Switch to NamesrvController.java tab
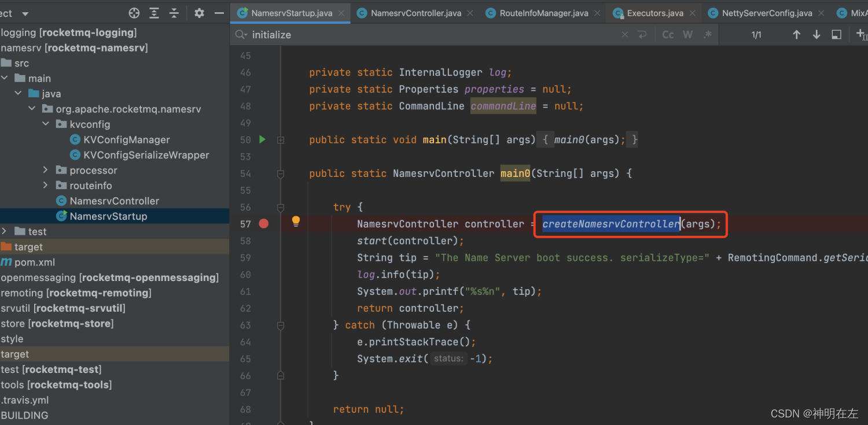This screenshot has height=425, width=868. pyautogui.click(x=415, y=13)
